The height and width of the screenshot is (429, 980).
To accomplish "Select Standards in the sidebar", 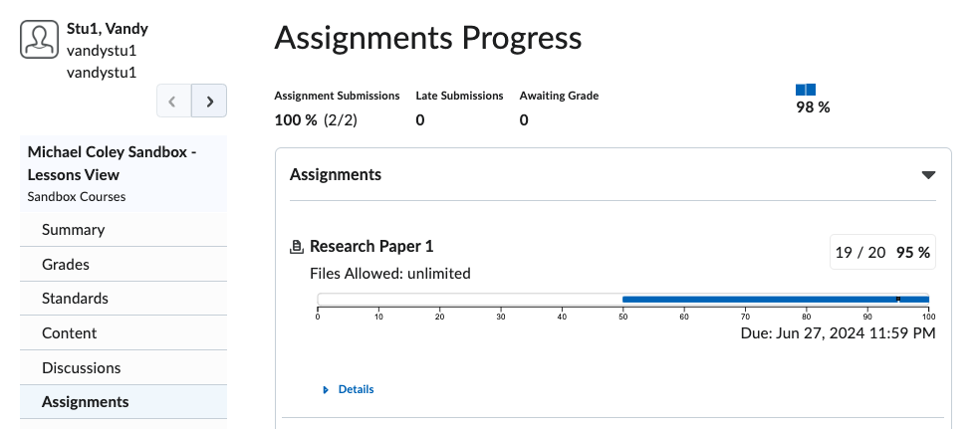I will pyautogui.click(x=75, y=299).
